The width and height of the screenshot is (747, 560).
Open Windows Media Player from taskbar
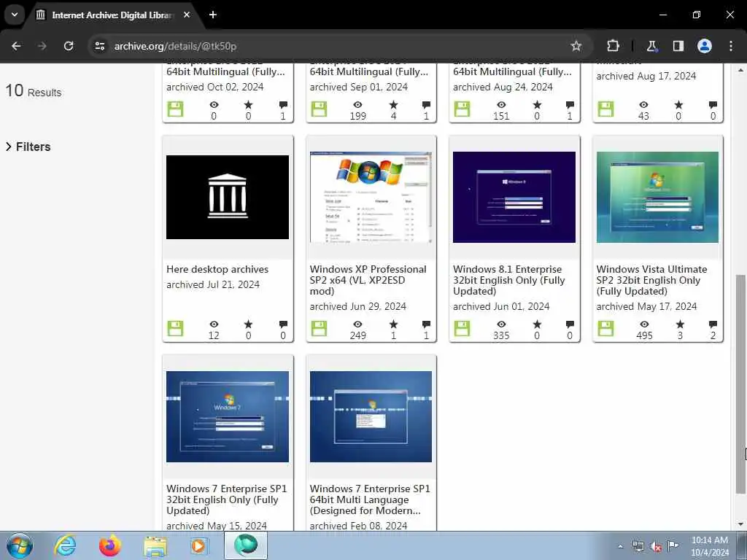click(198, 545)
